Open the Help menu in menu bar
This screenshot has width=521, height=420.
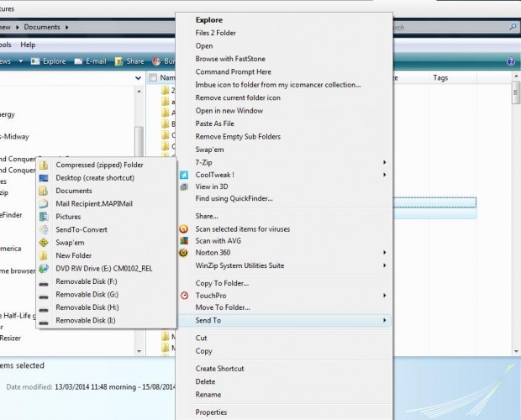28,45
